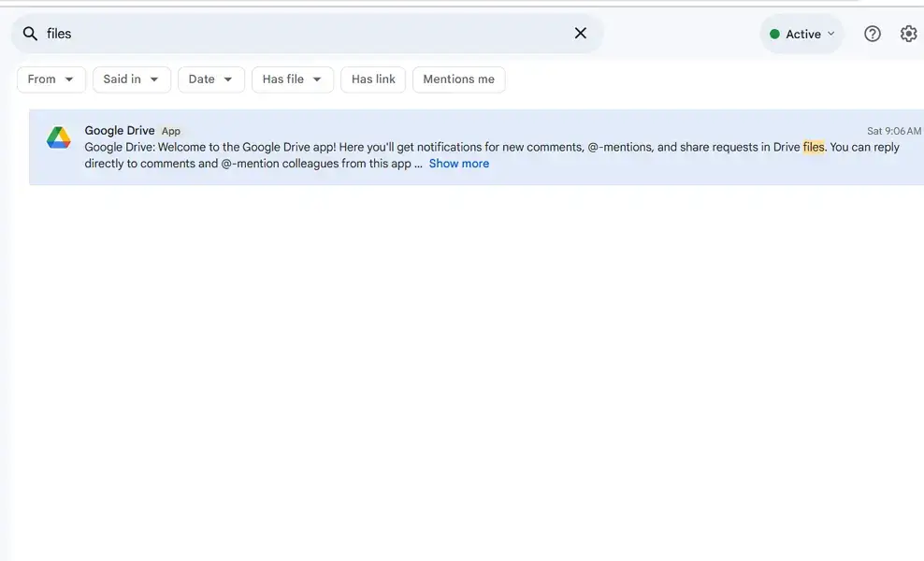Open the Active status dropdown
Screen dimensions: 924x561
point(802,35)
